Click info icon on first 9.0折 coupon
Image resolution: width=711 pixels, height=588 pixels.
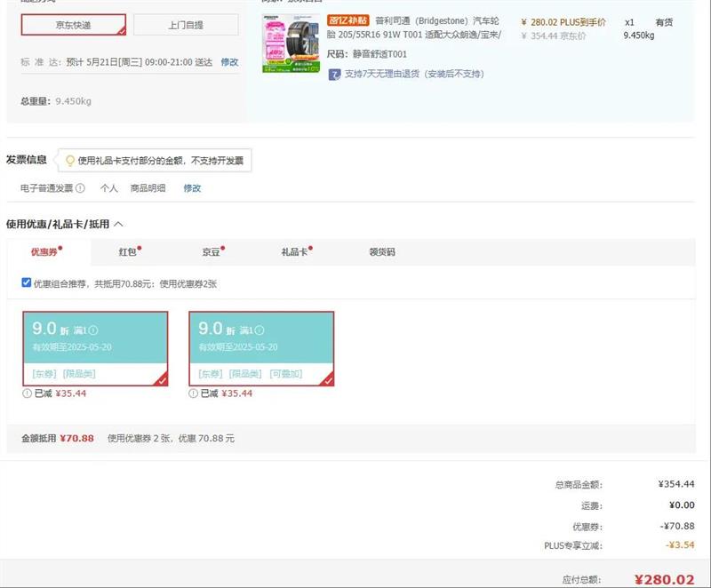point(93,330)
